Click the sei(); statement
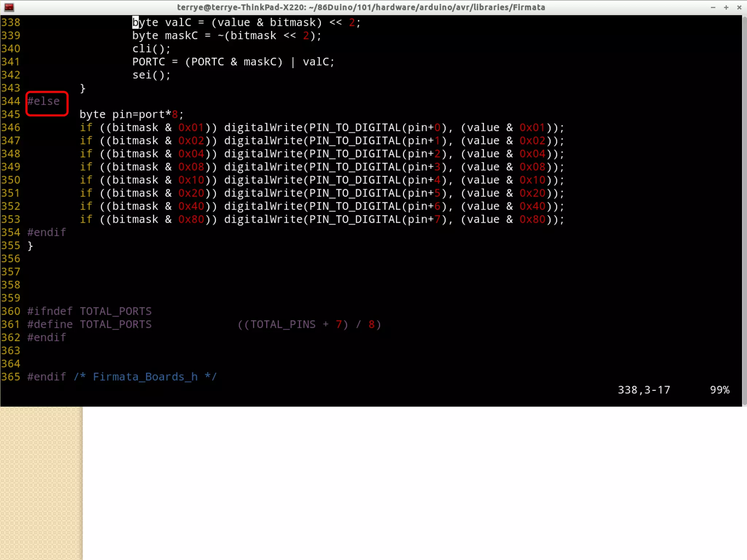The height and width of the screenshot is (560, 747). [151, 75]
